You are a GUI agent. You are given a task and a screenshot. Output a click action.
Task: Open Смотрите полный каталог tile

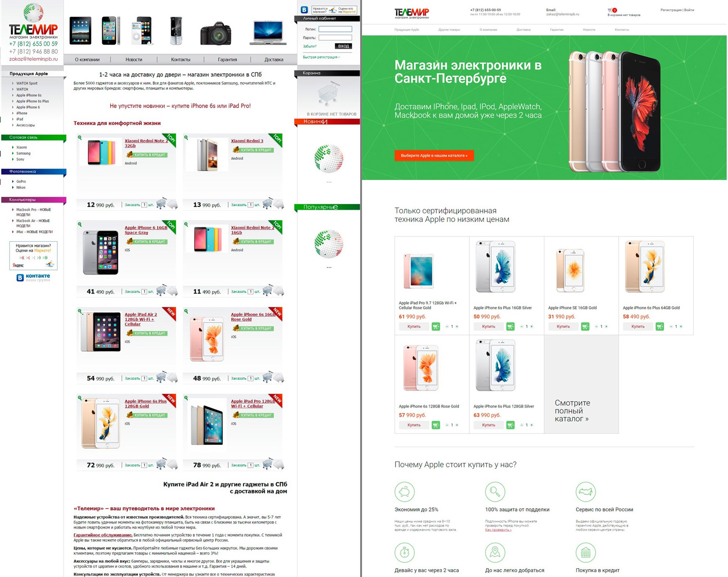tap(581, 384)
